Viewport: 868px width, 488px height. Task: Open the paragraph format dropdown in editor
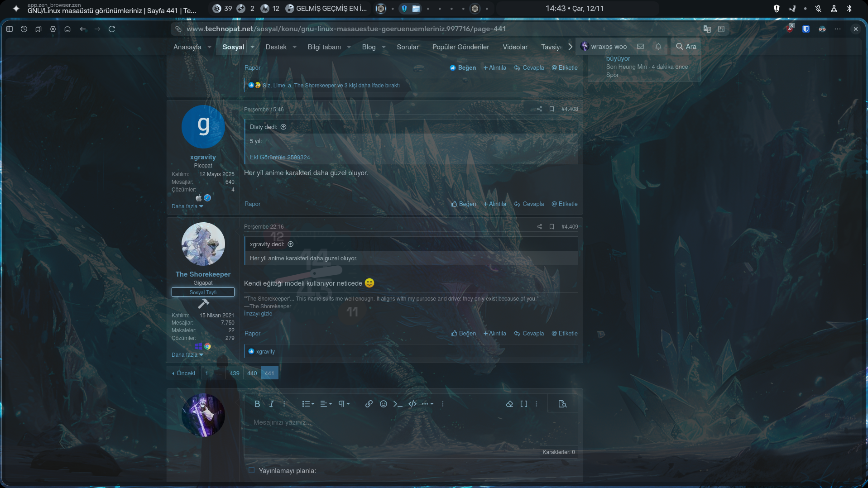[344, 404]
